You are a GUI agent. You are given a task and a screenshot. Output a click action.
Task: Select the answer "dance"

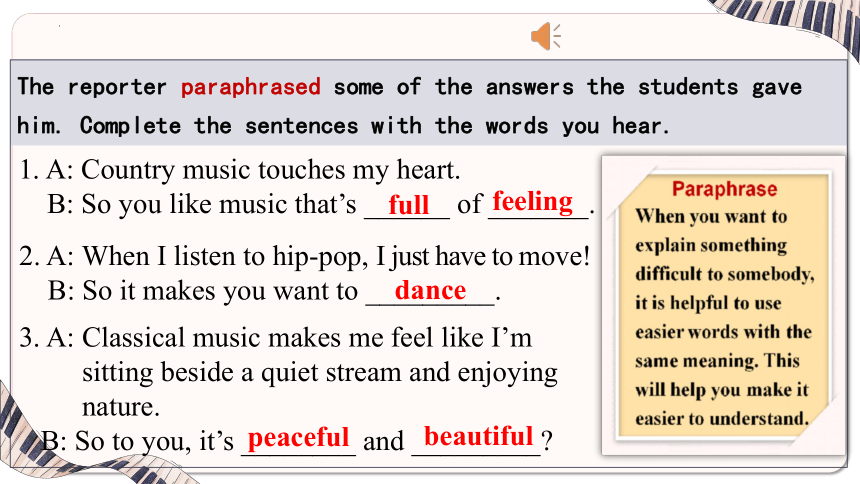pyautogui.click(x=431, y=290)
